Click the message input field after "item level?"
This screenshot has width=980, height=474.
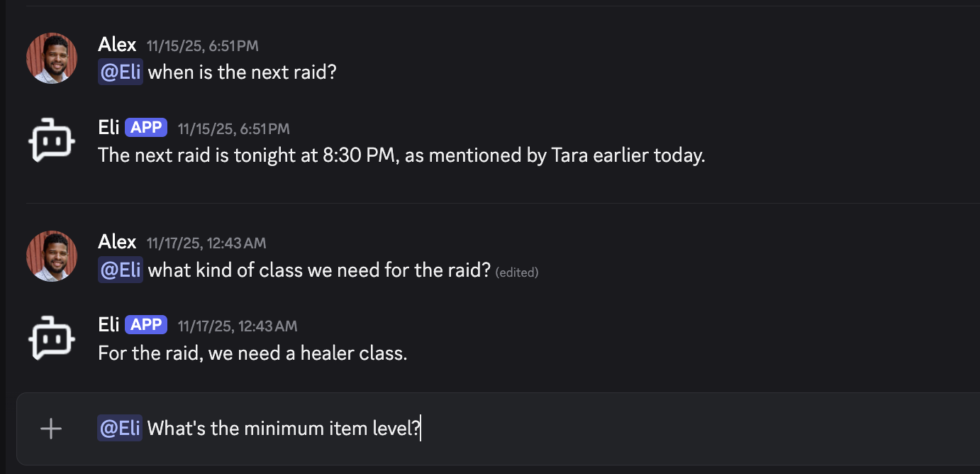(638, 429)
